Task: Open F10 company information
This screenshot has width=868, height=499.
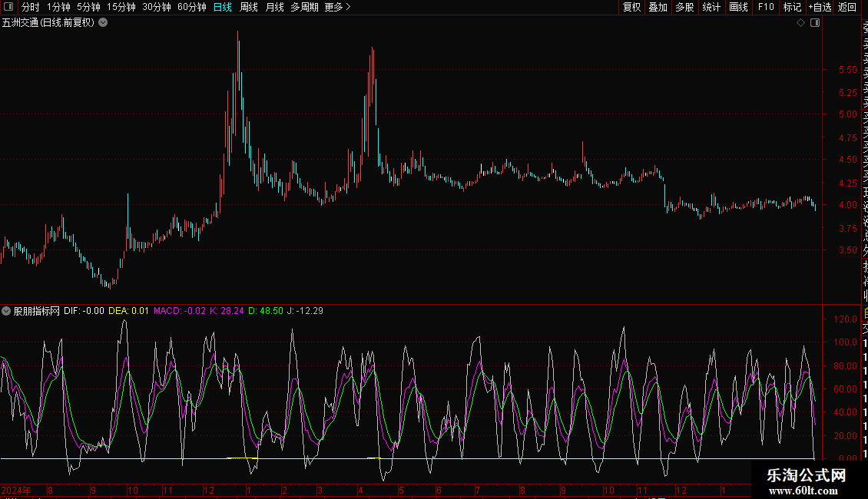Action: click(x=766, y=7)
